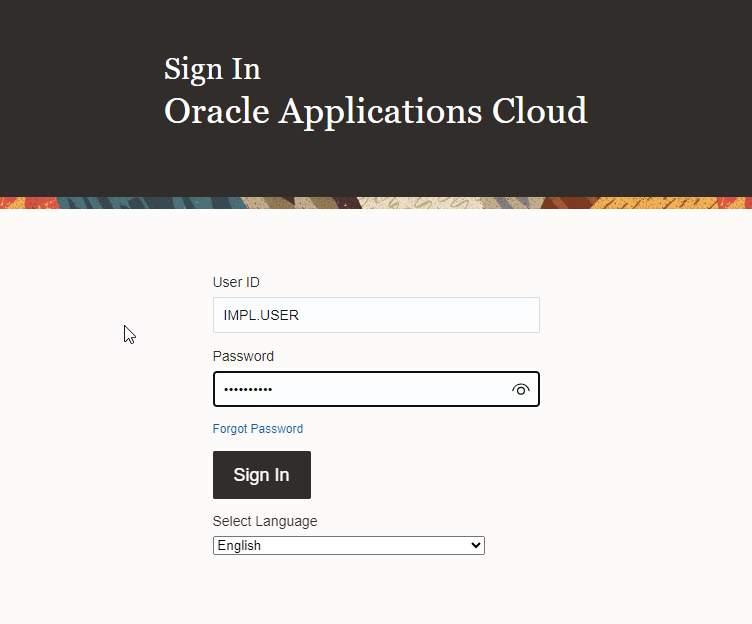Click into the User ID field
The height and width of the screenshot is (624, 752).
click(376, 315)
